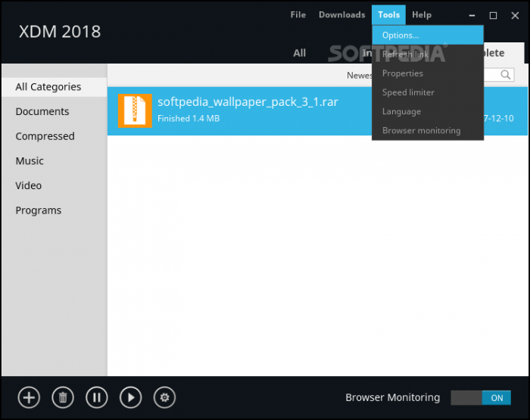Close the XDM window
The width and height of the screenshot is (530, 420).
click(x=515, y=15)
